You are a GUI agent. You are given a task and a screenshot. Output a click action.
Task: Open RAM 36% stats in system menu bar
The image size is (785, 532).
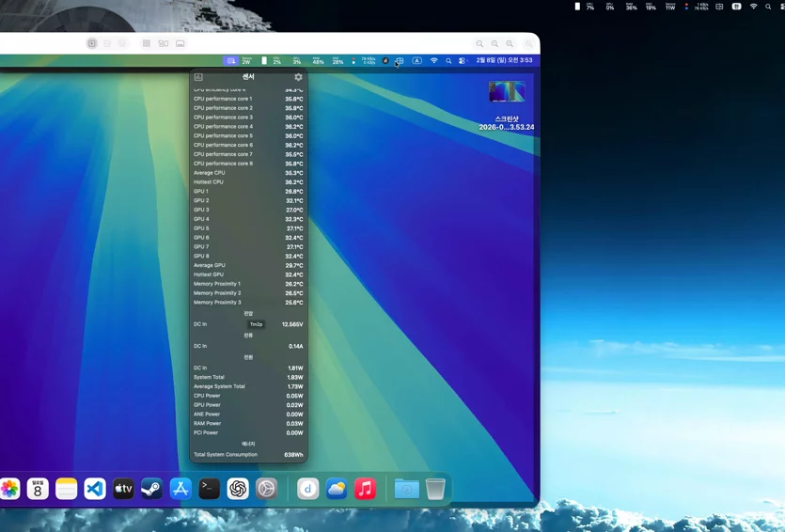[x=632, y=7]
